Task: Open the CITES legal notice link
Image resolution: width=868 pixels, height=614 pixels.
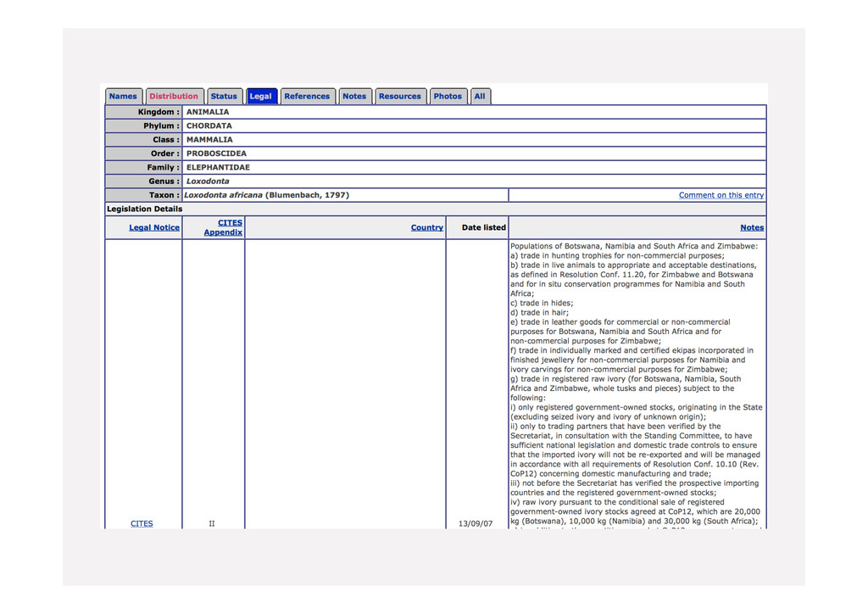Action: pyautogui.click(x=142, y=523)
